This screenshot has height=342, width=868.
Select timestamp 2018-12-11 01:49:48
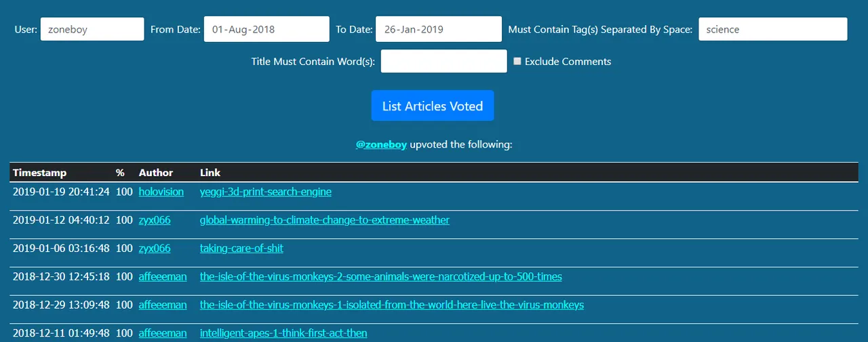(x=61, y=333)
